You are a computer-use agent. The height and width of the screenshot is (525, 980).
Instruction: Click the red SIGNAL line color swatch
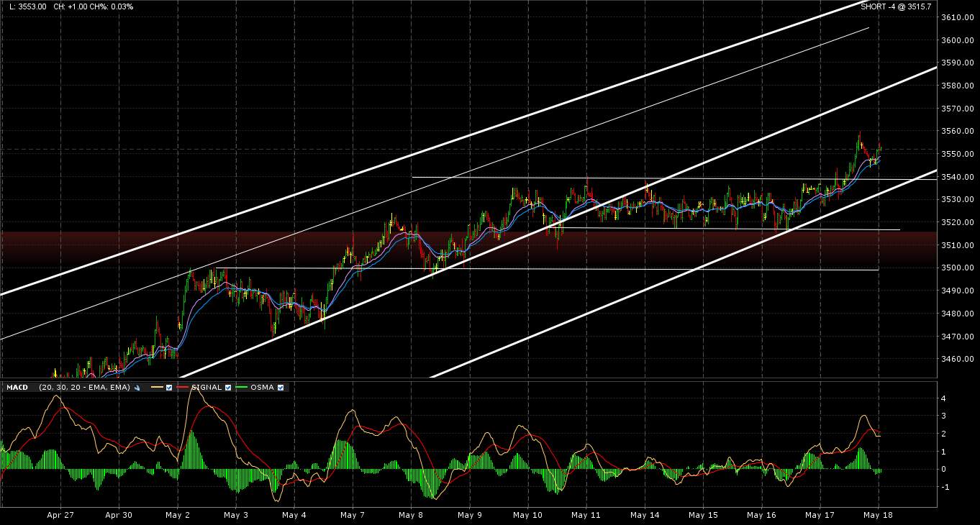[x=182, y=387]
